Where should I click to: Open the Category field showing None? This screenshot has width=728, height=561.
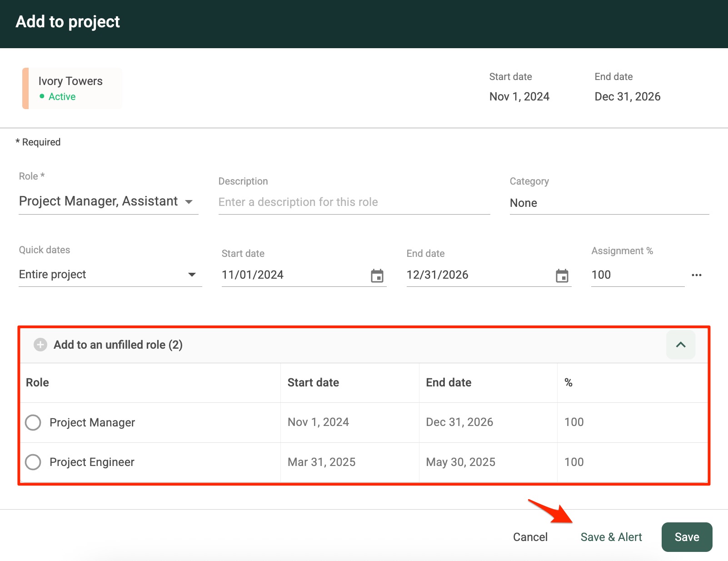coord(609,203)
